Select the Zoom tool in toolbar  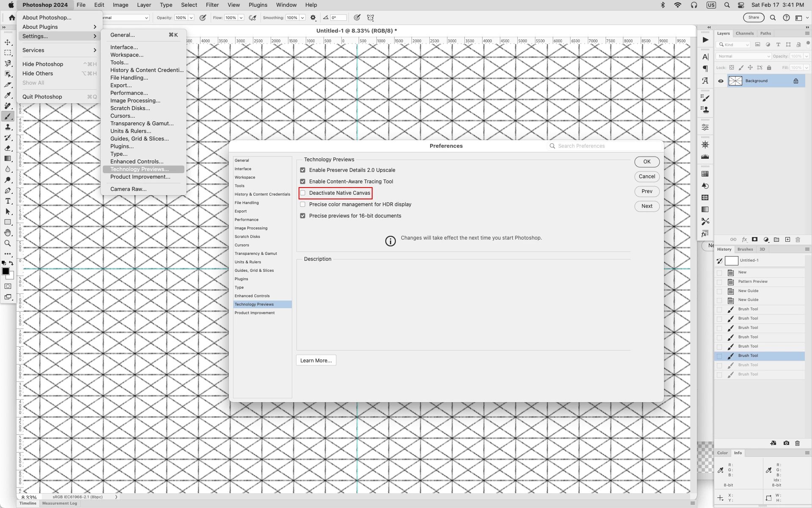[x=8, y=243]
